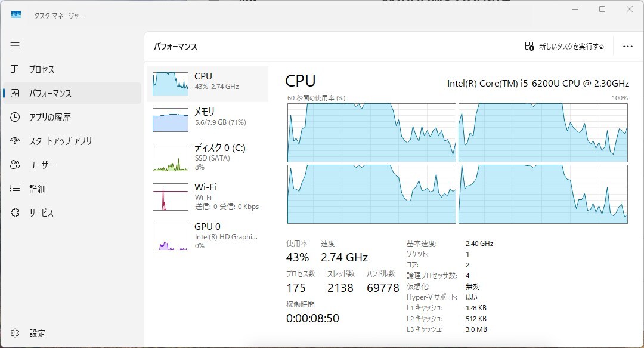This screenshot has width=644, height=348.
Task: Open the ユーザー people icon
Action: 15,165
